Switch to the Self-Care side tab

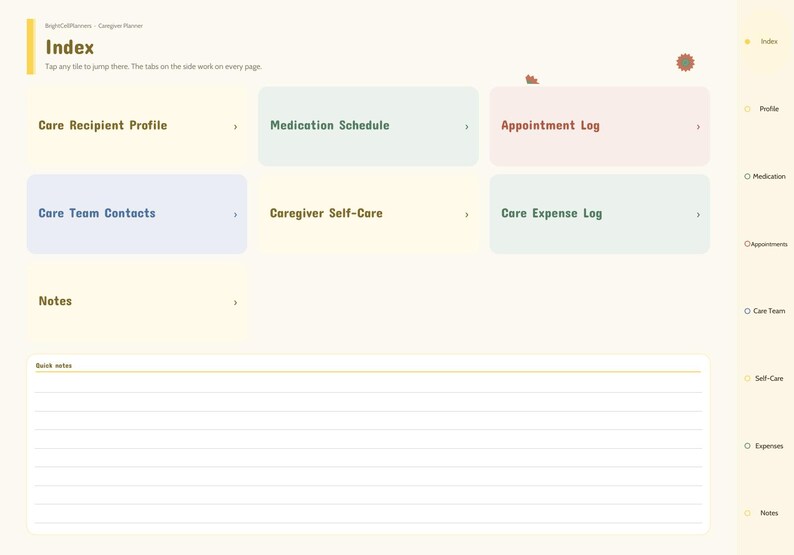click(766, 378)
